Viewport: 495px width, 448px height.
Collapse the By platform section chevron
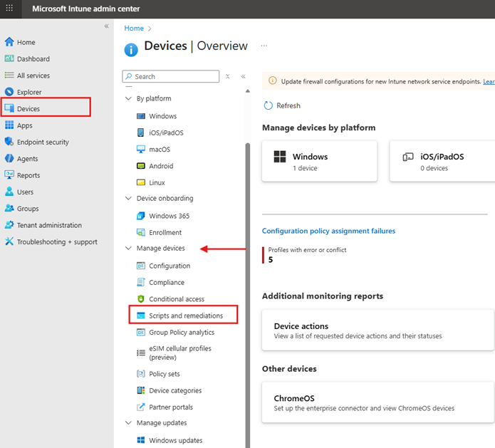(128, 98)
